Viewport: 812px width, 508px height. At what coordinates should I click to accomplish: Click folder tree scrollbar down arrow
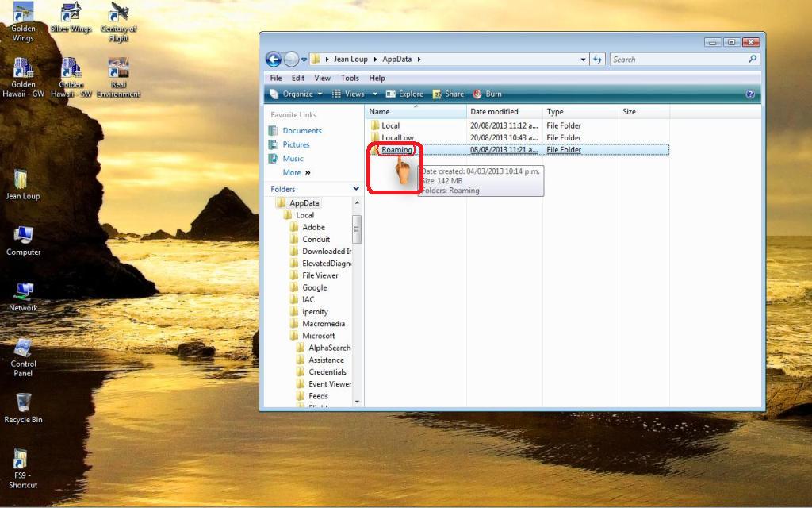point(357,402)
